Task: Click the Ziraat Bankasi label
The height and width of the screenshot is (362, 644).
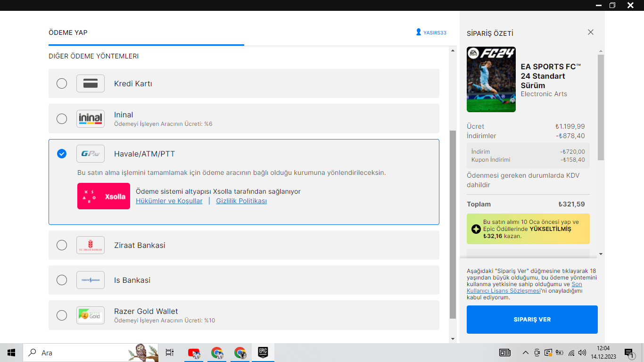Action: tap(140, 245)
